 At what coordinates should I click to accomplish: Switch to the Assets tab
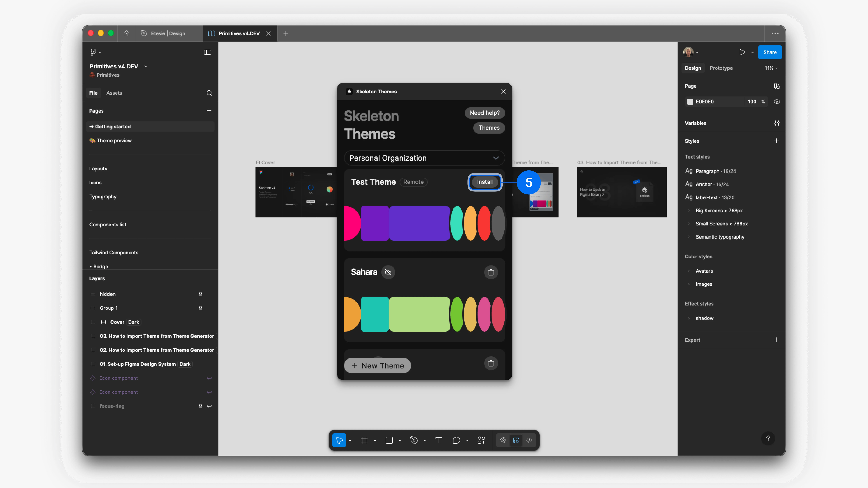pyautogui.click(x=114, y=93)
